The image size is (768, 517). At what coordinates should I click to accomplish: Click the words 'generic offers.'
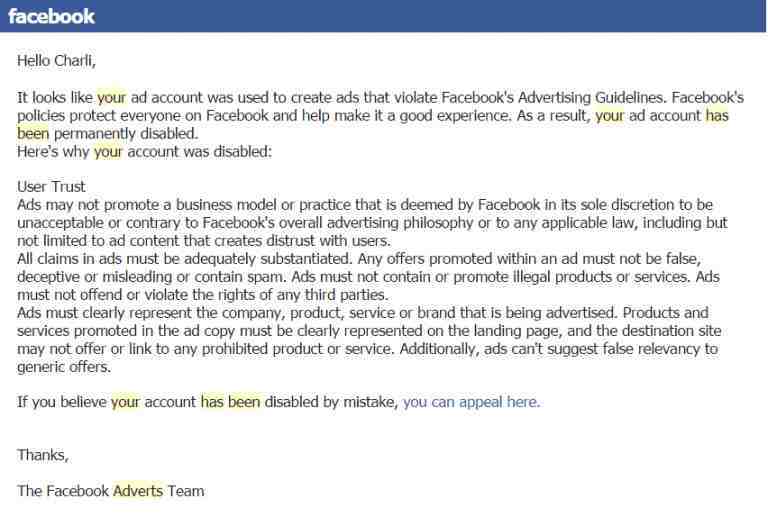point(64,367)
